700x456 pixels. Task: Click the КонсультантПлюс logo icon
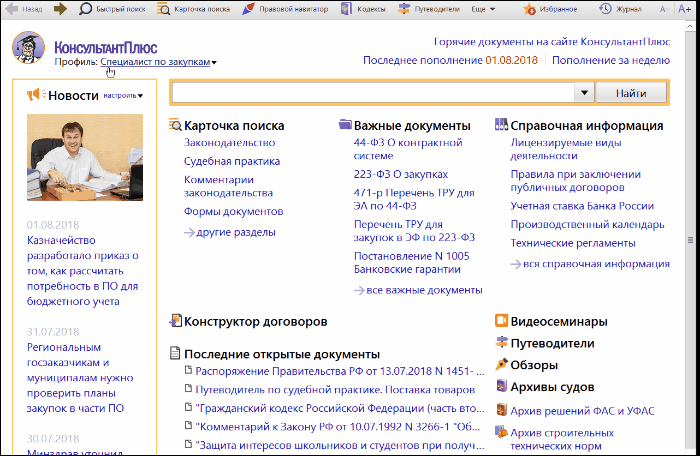point(27,49)
